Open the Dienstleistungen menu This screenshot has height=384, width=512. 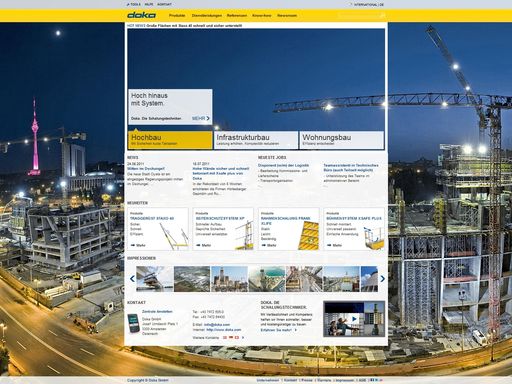207,16
